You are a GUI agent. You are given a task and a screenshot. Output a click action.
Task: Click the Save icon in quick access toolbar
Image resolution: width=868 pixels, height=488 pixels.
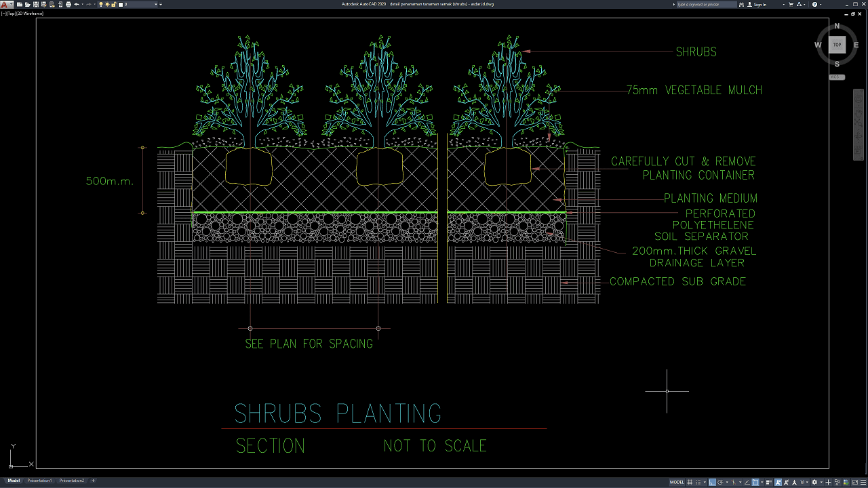35,5
